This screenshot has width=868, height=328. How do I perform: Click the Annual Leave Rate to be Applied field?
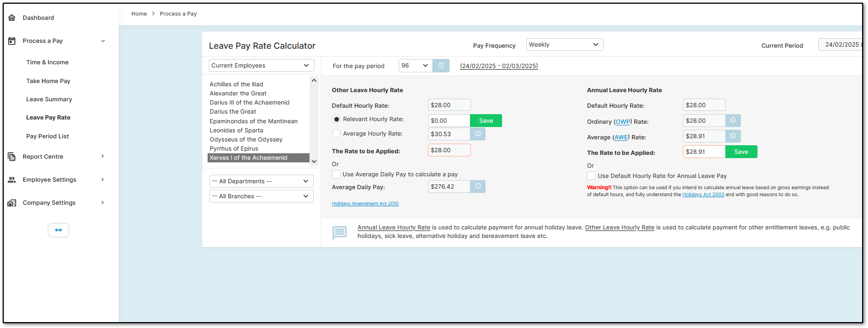pos(704,152)
